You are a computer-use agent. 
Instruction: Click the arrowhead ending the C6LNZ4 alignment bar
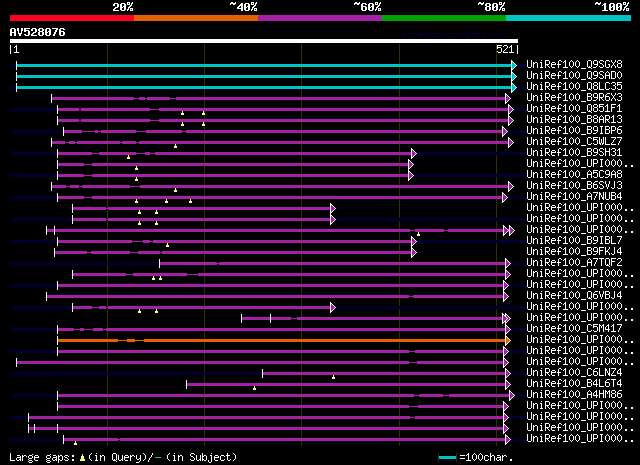[x=508, y=374]
